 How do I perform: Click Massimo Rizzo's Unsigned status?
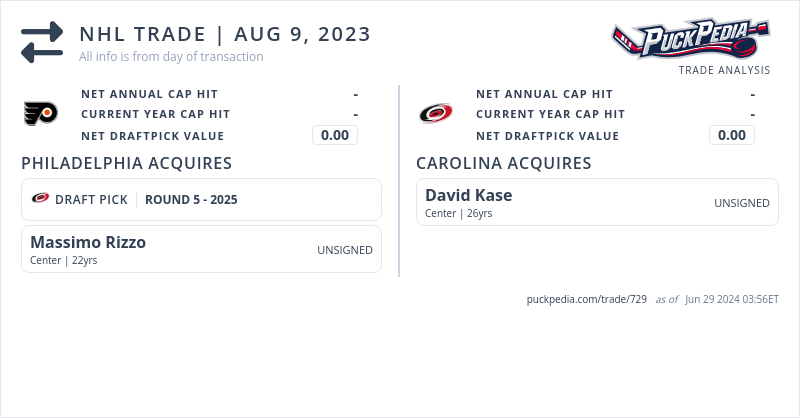pos(345,250)
